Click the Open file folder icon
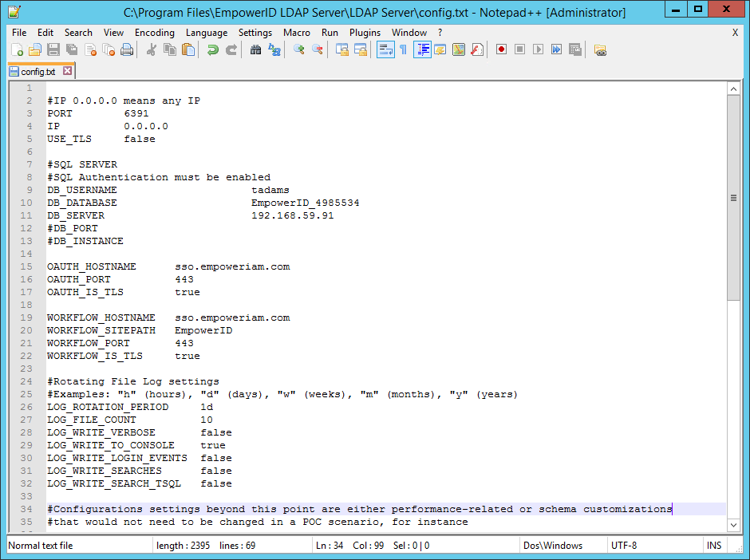Viewport: 750px width, 560px height. (x=34, y=50)
